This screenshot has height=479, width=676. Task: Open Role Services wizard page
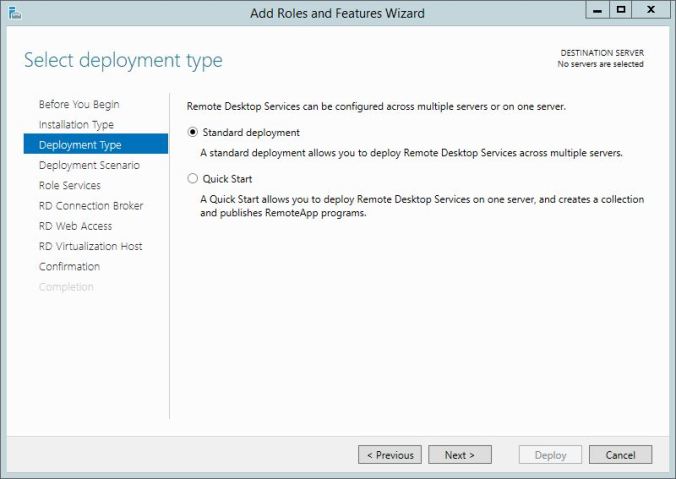click(69, 185)
